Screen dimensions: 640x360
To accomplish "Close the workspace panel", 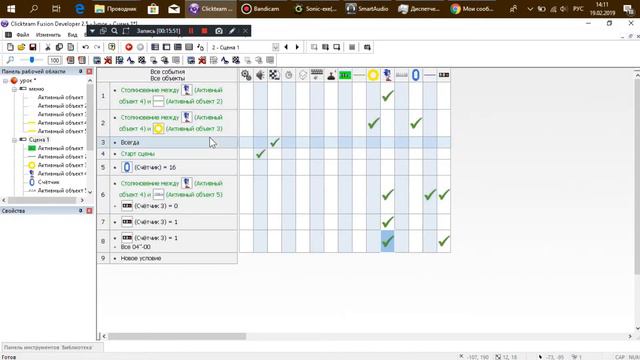I will point(89,71).
